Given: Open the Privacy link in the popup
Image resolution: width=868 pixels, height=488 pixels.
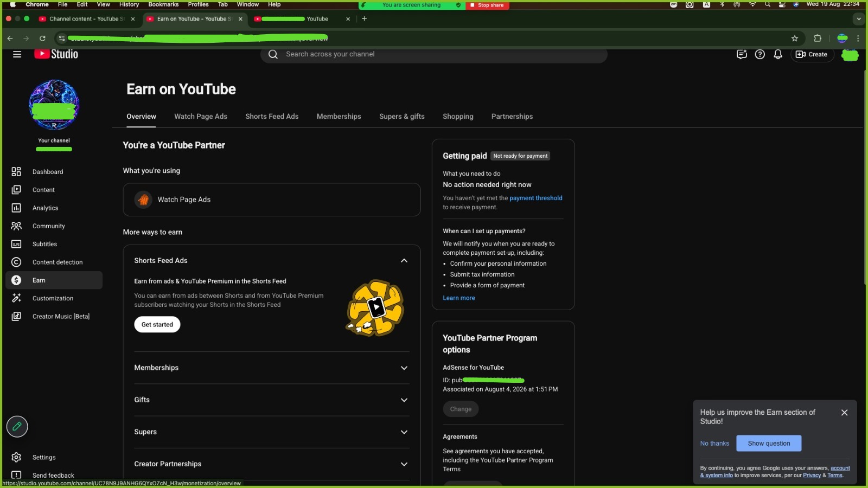Looking at the screenshot, I should pyautogui.click(x=812, y=476).
